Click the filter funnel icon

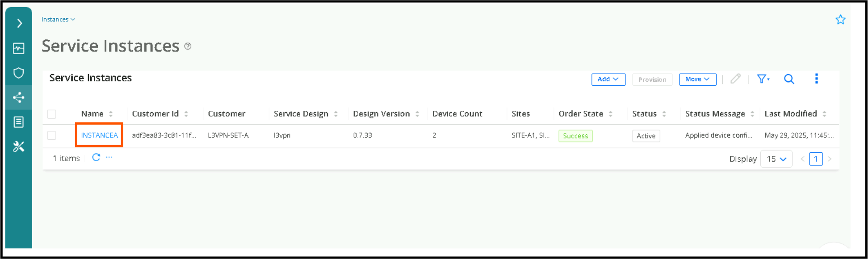point(763,79)
